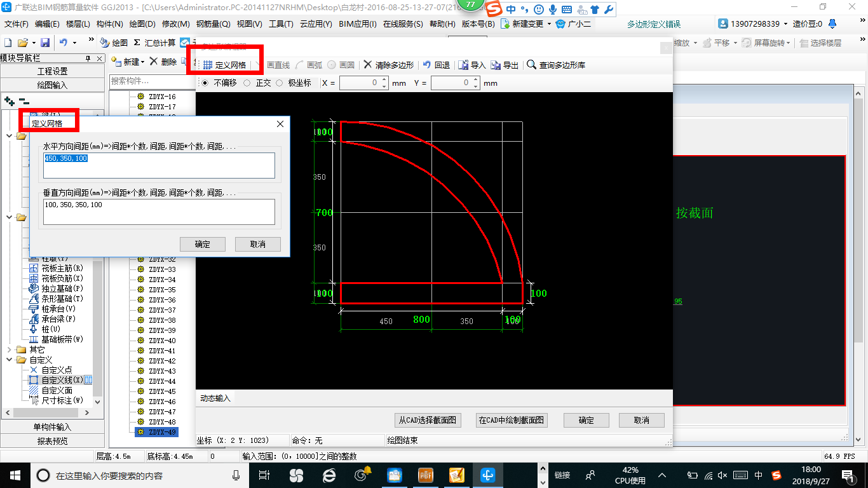Image resolution: width=868 pixels, height=488 pixels.
Task: Open the undo history dropdown arrow
Action: (x=74, y=43)
